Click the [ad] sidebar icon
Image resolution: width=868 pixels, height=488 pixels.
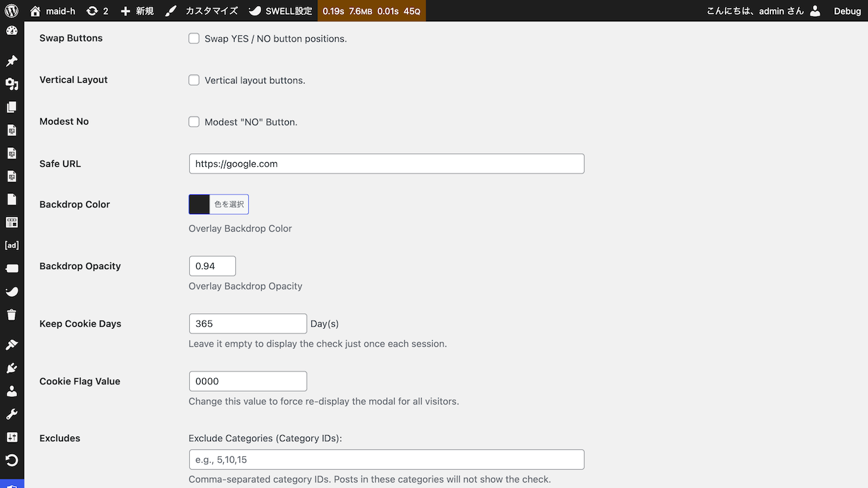12,245
